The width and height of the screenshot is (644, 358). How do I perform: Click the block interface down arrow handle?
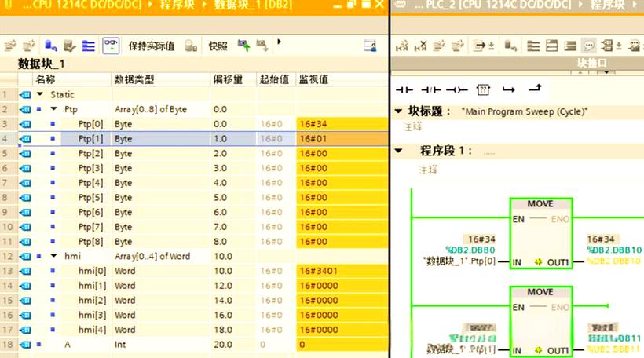tap(606, 72)
